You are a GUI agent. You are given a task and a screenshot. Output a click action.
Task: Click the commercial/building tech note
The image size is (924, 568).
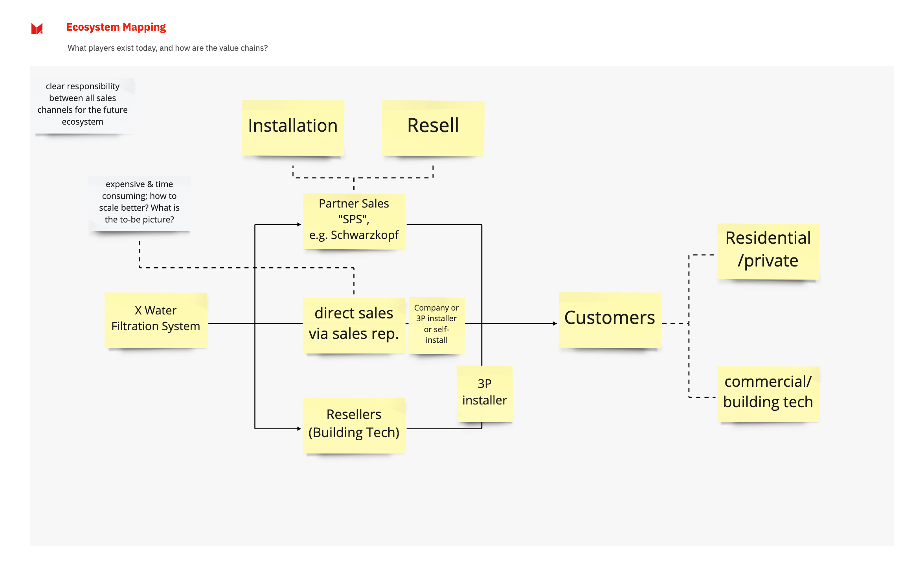point(768,393)
